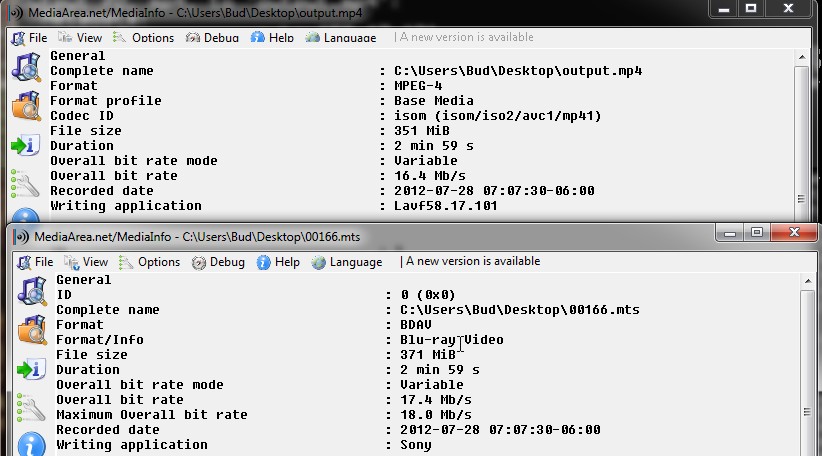Click 'General' heading in output.mp4 window
This screenshot has height=456, width=822.
78,56
